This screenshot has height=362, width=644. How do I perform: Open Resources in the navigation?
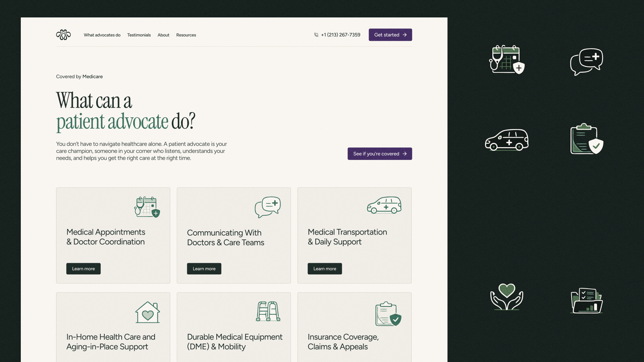[186, 35]
